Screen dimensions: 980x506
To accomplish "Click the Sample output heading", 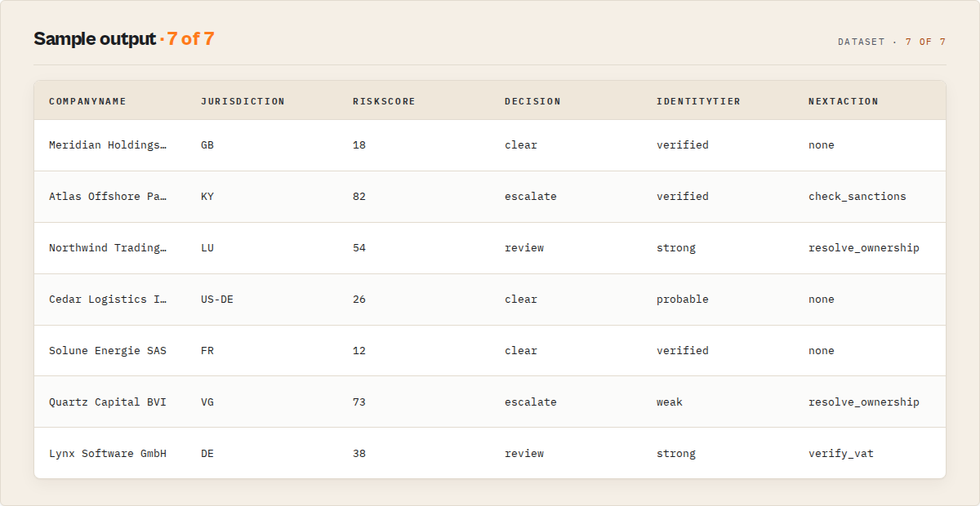I will coord(95,38).
